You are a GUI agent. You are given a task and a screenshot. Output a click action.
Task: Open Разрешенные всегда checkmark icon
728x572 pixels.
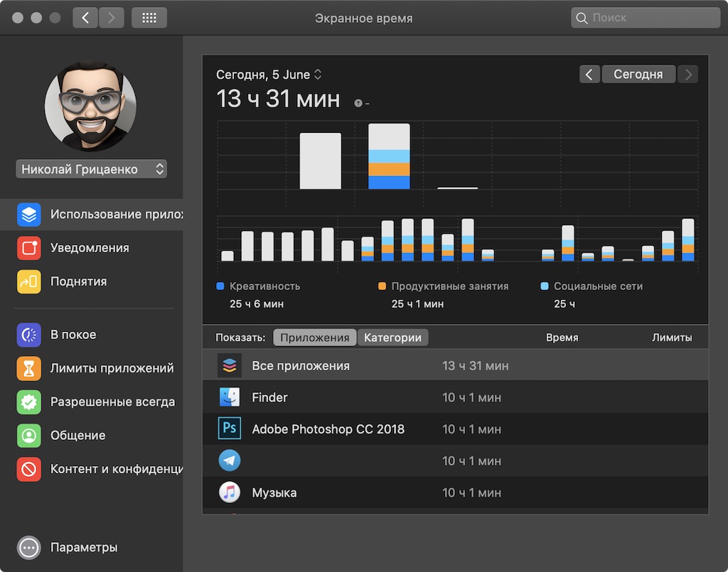(x=28, y=401)
